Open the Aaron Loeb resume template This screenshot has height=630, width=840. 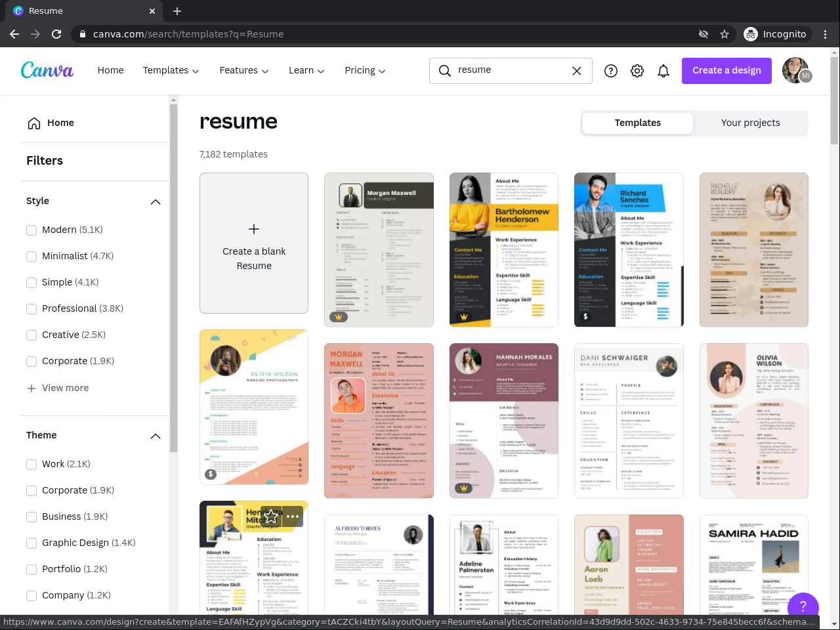pos(629,566)
